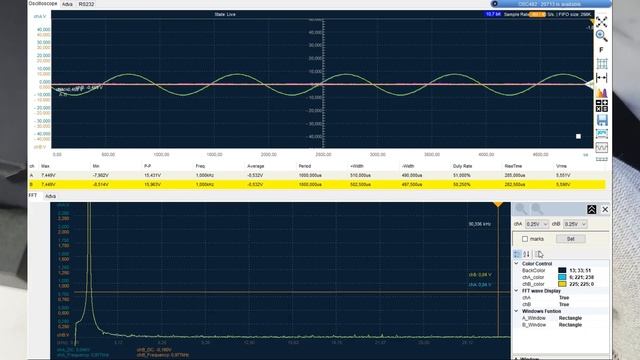
Task: Select the Oscilloscope tab
Action: tap(43, 3)
